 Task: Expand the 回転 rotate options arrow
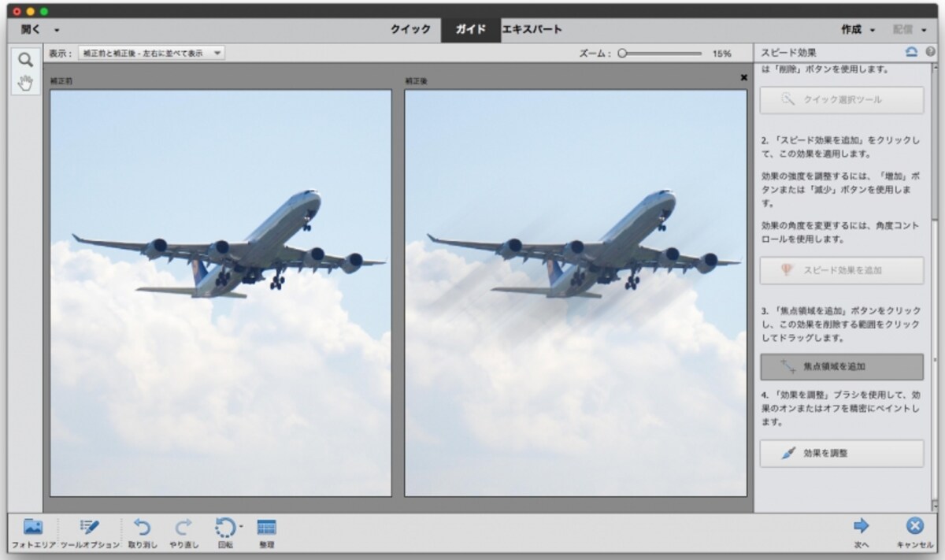(x=241, y=525)
